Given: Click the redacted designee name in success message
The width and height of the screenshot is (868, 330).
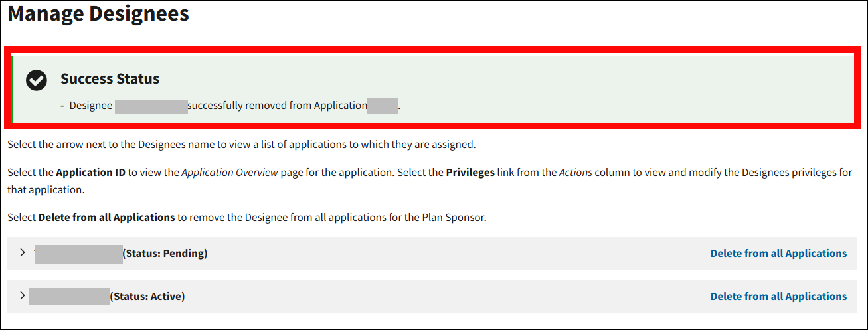Looking at the screenshot, I should (151, 106).
